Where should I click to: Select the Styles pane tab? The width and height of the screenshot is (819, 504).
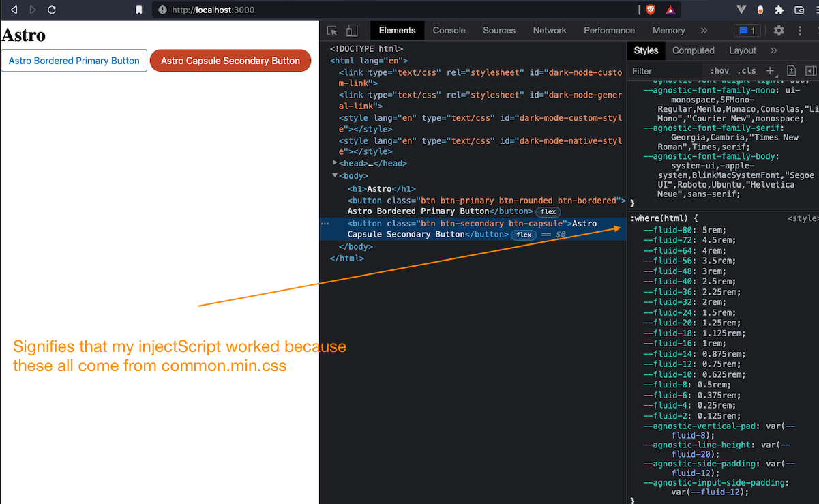coord(646,50)
